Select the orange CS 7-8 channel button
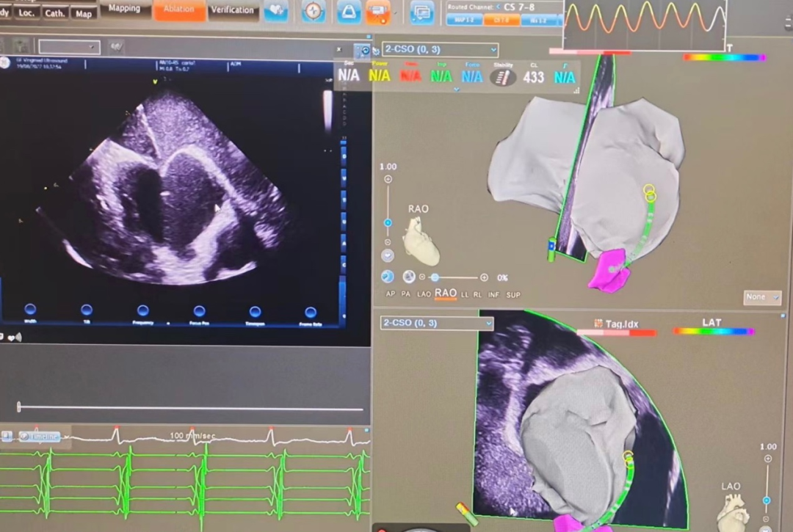 [x=501, y=20]
